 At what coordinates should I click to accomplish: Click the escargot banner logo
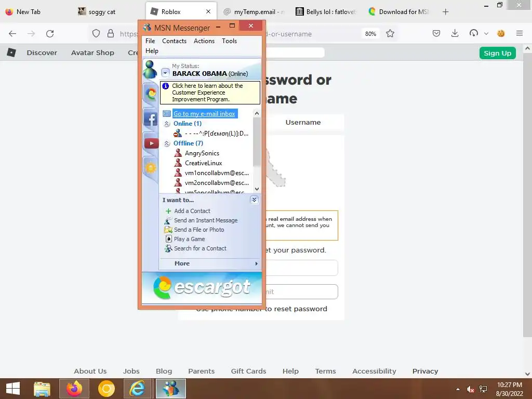coord(202,288)
